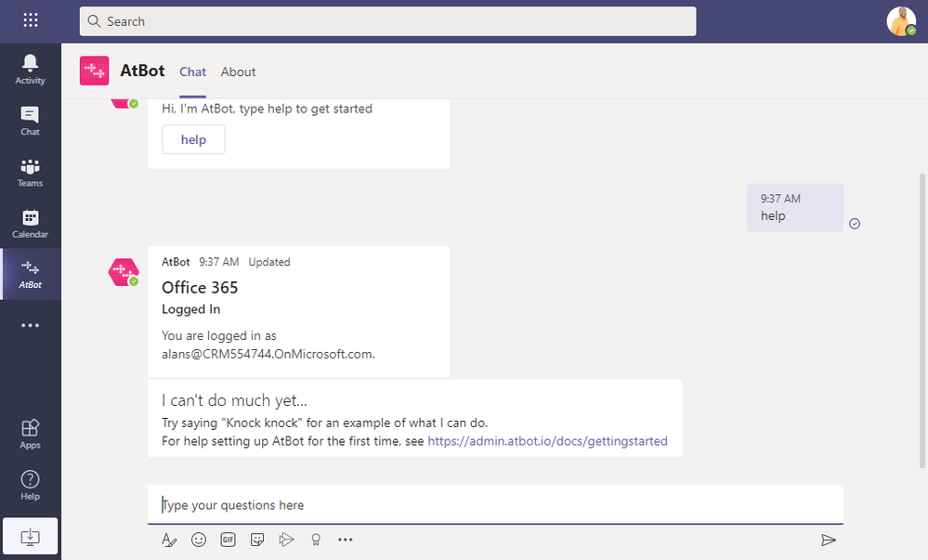Select AtBot app in sidebar
Screen dimensions: 928x560
coord(30,274)
